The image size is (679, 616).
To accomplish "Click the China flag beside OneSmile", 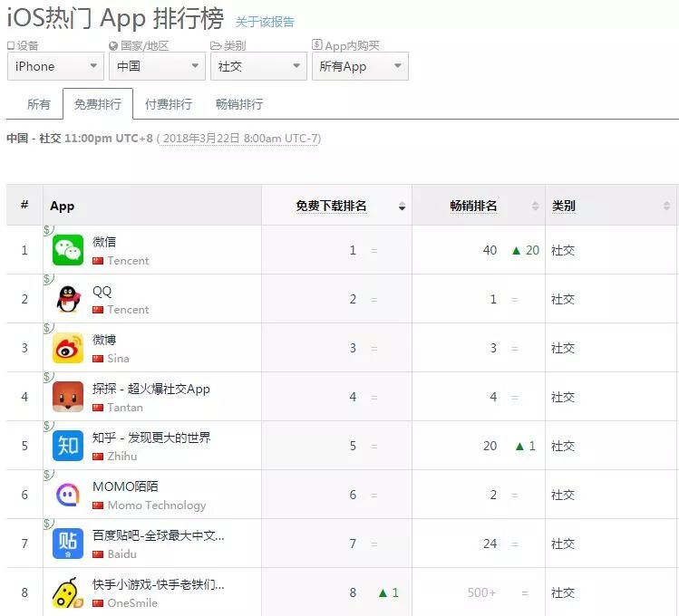I will click(x=98, y=603).
